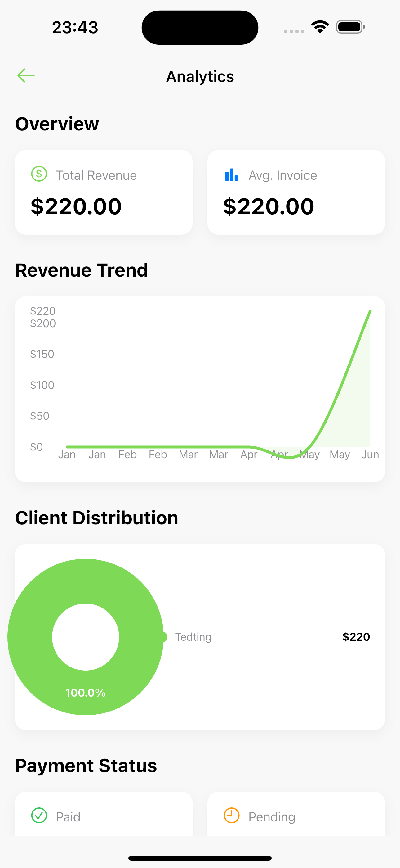
Task: Tap the home indicator bar
Action: coord(200,858)
